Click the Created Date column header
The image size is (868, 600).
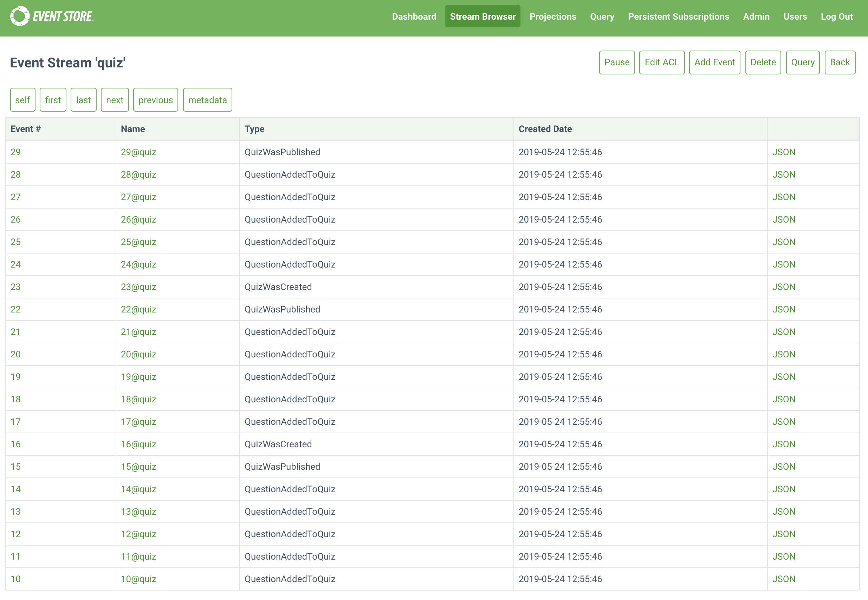(545, 129)
